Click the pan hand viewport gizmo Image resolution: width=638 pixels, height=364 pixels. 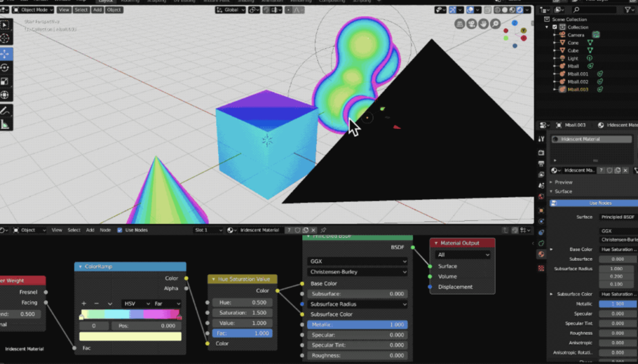[x=483, y=24]
